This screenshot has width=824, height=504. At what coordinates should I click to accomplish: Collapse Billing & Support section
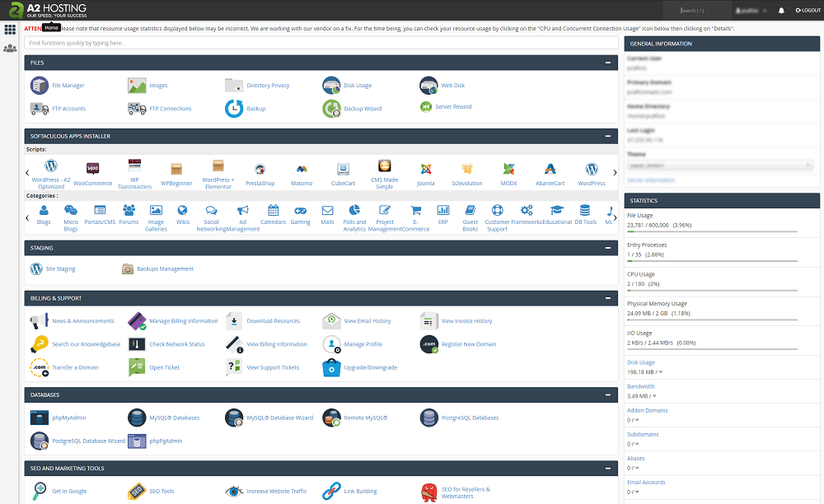coord(608,298)
